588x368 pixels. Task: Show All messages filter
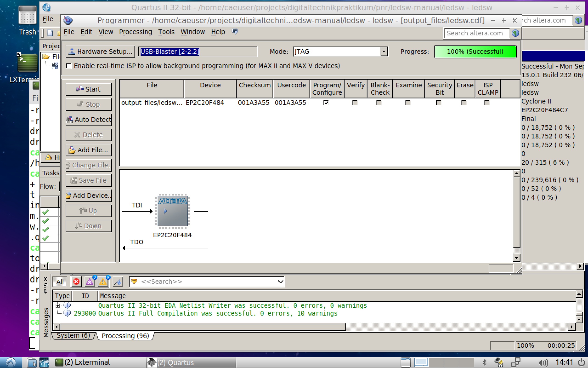60,282
